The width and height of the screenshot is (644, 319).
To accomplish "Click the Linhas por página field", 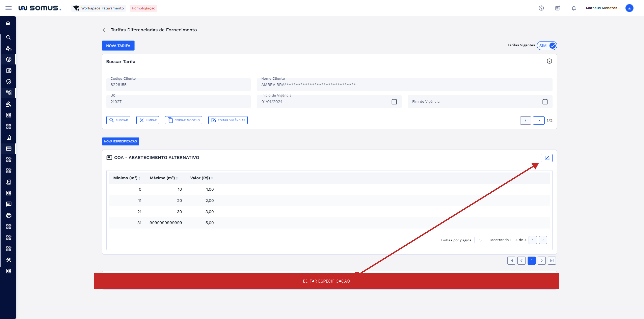I will 480,240.
